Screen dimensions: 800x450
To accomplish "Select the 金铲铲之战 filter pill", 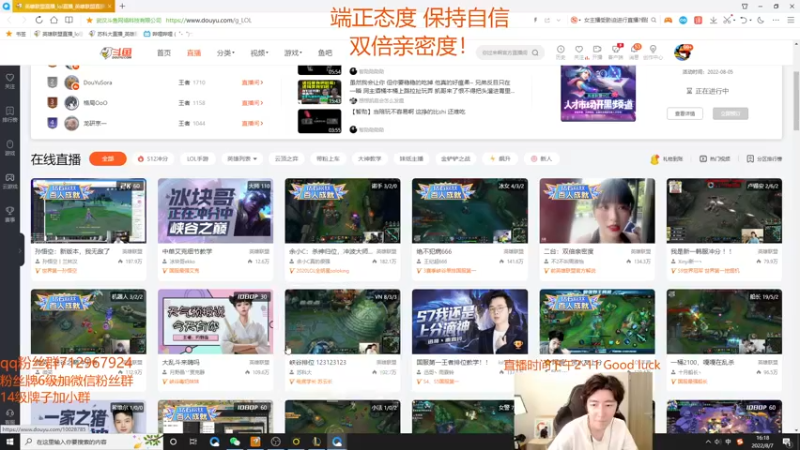I will click(x=456, y=159).
